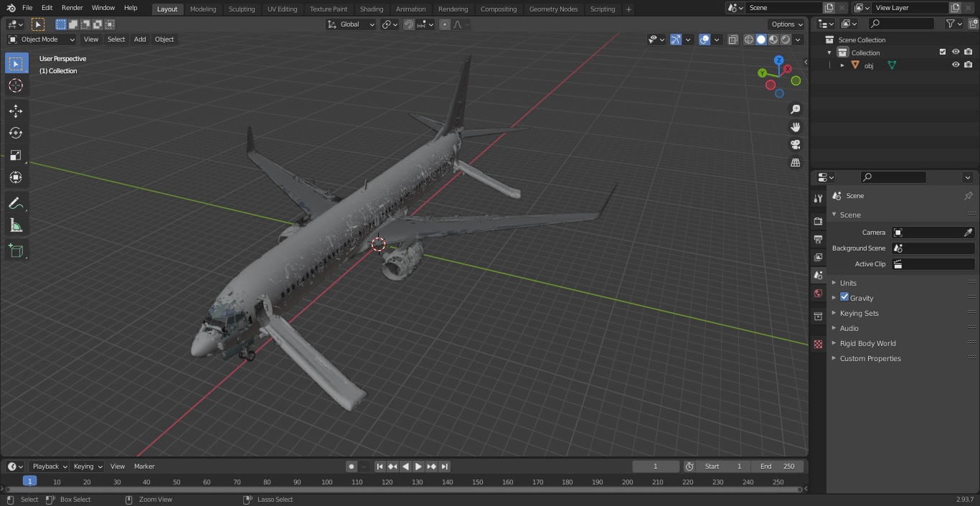
Task: Open the Add menu in viewport header
Action: click(140, 39)
